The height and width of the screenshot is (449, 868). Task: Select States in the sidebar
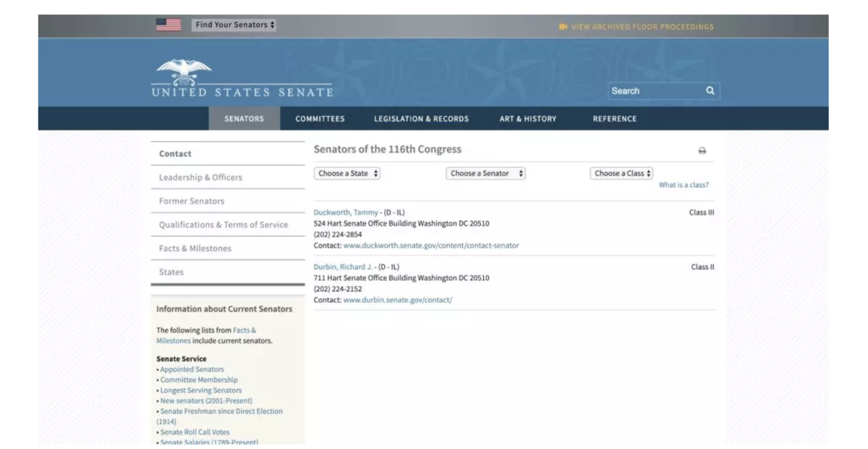click(x=228, y=272)
